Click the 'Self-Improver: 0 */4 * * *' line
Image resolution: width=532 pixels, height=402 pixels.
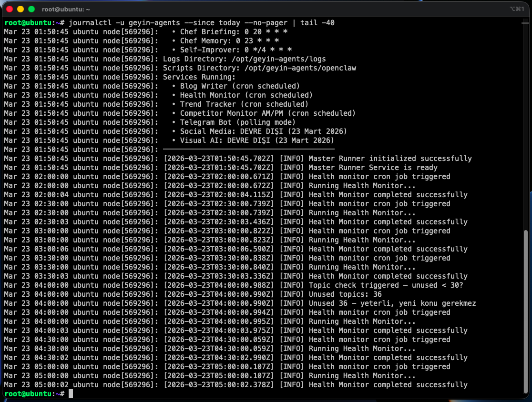[x=236, y=50]
